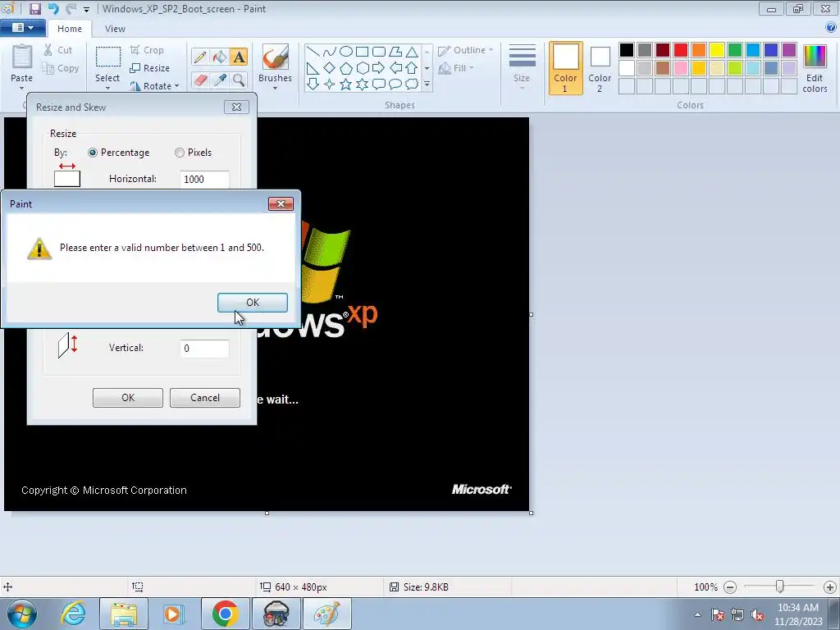Switch to the Home ribbon tab
The image size is (840, 630).
coord(70,29)
